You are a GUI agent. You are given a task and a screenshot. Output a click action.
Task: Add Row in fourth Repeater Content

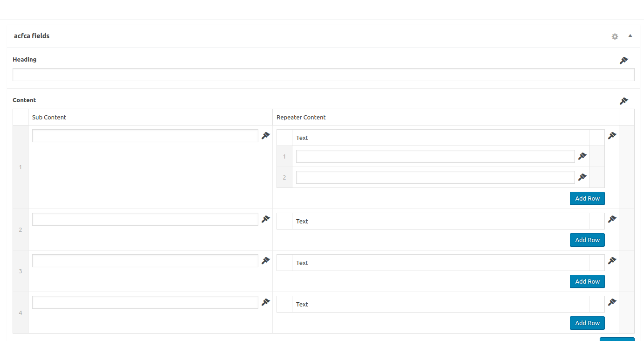pyautogui.click(x=587, y=323)
